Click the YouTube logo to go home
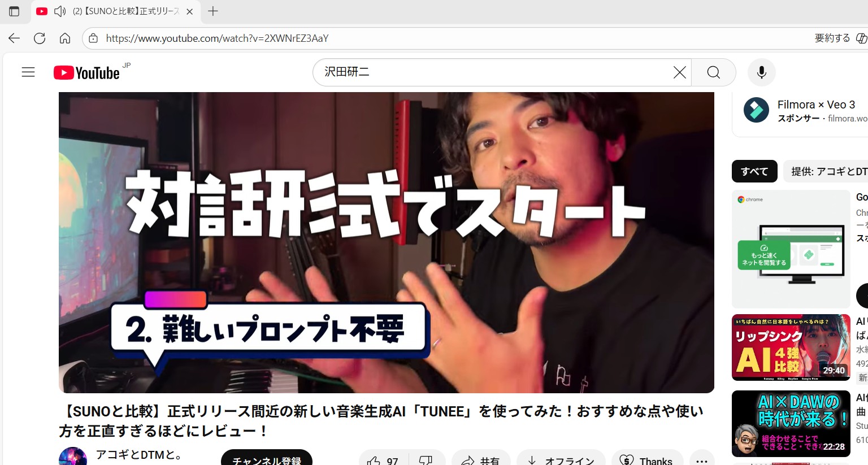 tap(87, 73)
